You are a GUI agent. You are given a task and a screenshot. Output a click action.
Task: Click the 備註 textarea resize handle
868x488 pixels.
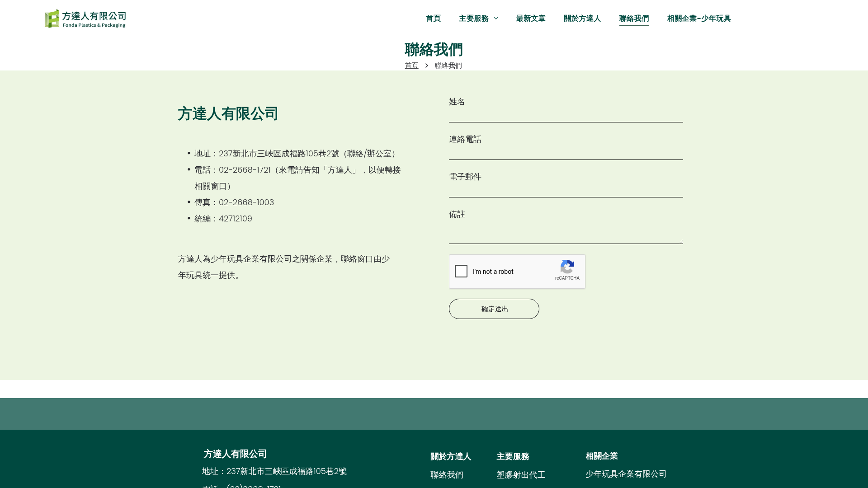coord(680,241)
